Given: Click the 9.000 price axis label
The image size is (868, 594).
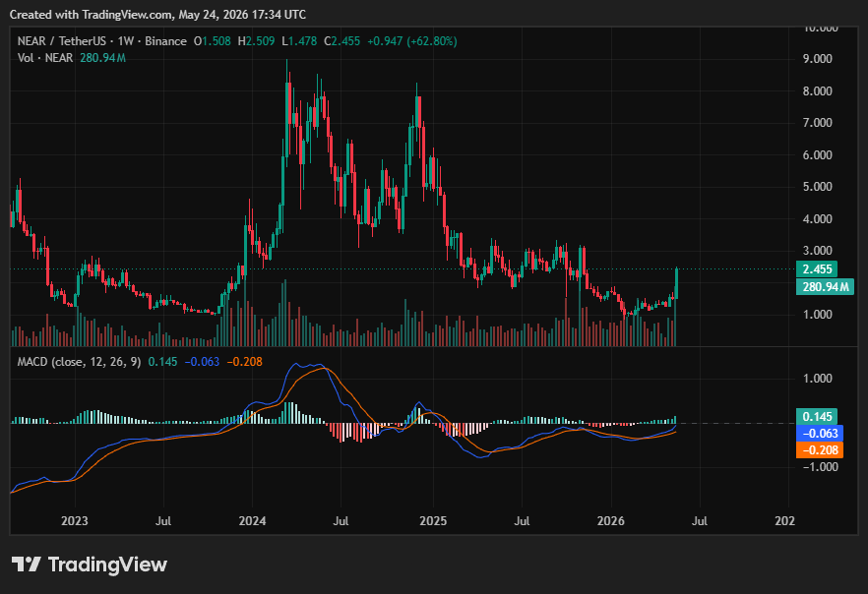Looking at the screenshot, I should point(817,59).
